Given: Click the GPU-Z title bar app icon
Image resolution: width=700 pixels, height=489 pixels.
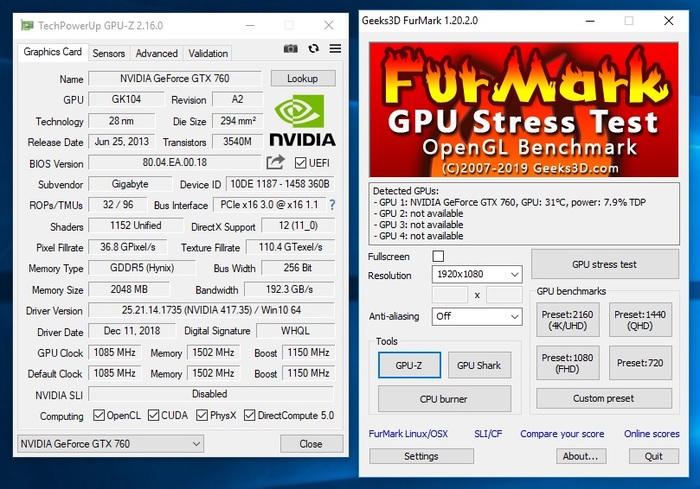Looking at the screenshot, I should tap(26, 24).
